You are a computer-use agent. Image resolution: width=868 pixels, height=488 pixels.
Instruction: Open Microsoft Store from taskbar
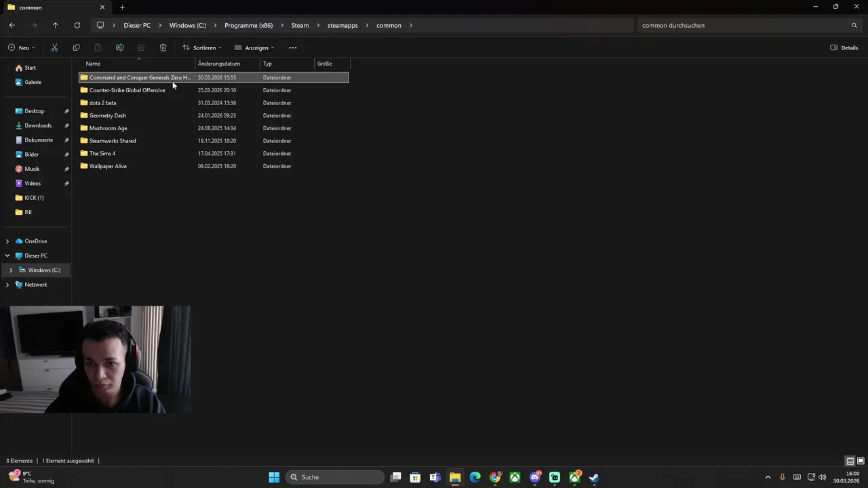415,477
